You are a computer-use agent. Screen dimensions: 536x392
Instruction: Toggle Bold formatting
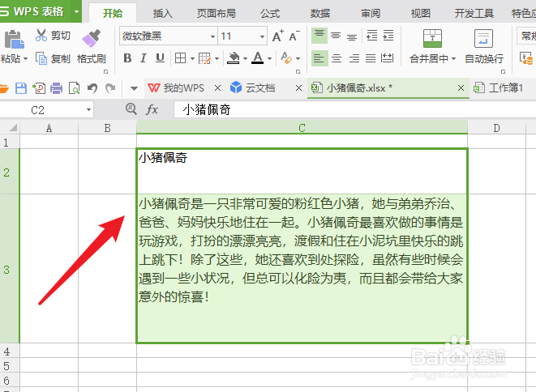127,58
